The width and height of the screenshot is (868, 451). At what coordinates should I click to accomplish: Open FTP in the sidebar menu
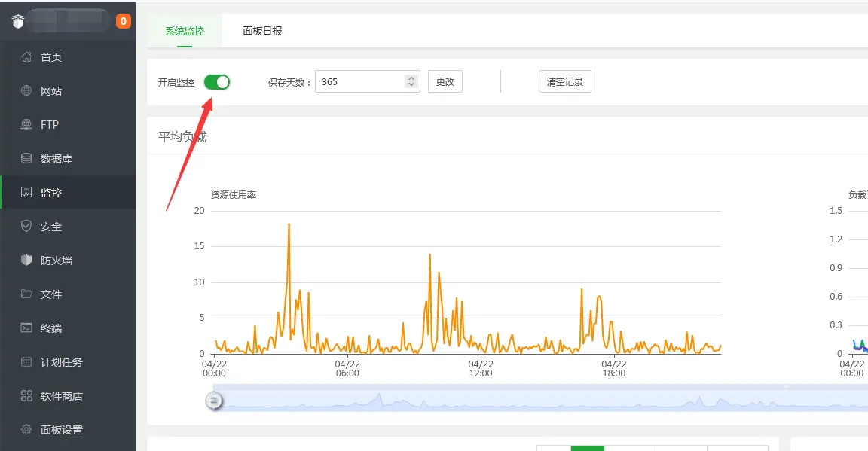68,124
